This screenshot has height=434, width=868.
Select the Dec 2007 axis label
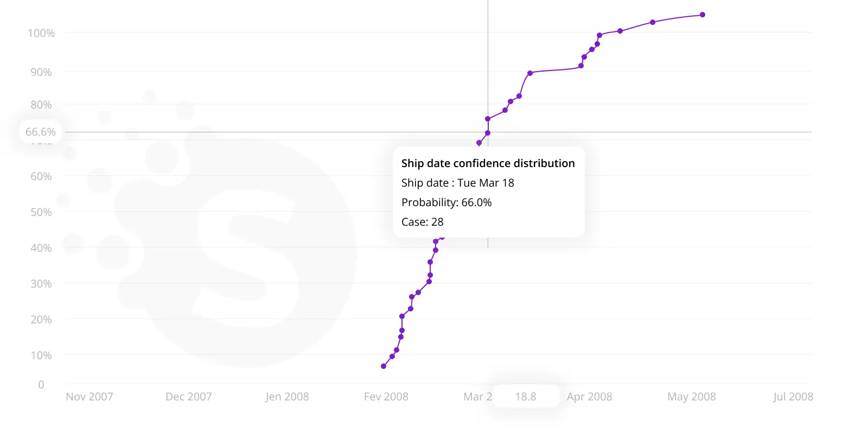click(189, 397)
